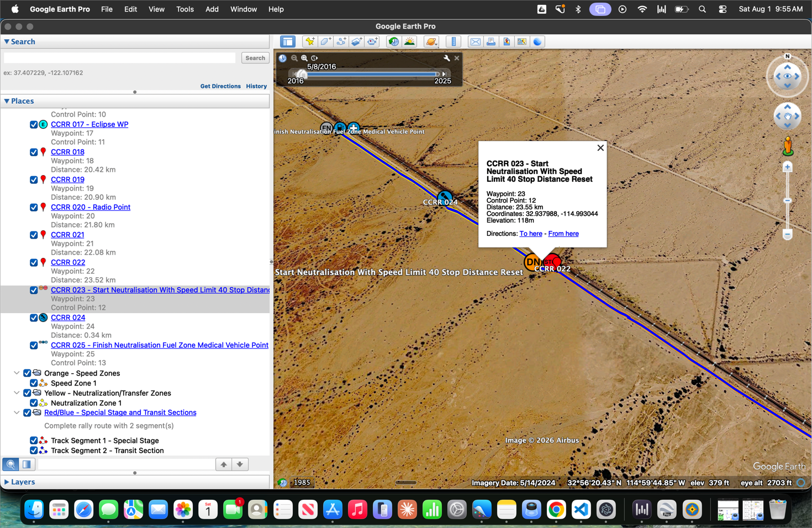Collapse Red/Blue - Special Stage folder

tap(17, 413)
